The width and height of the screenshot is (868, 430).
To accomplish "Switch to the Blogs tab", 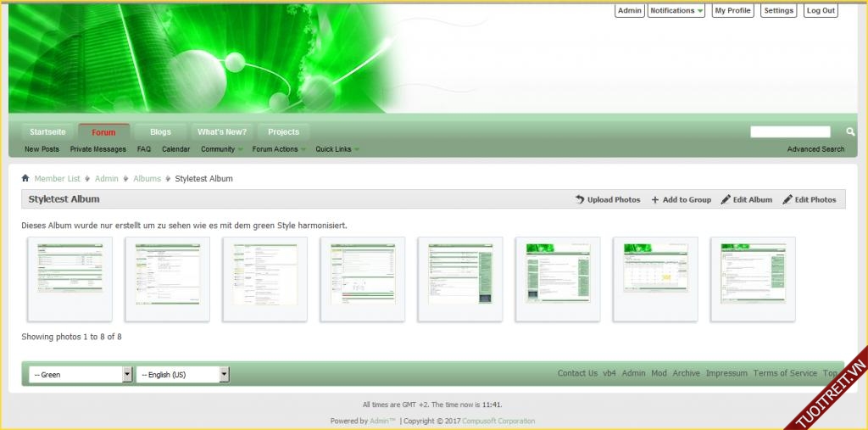I will (x=160, y=131).
